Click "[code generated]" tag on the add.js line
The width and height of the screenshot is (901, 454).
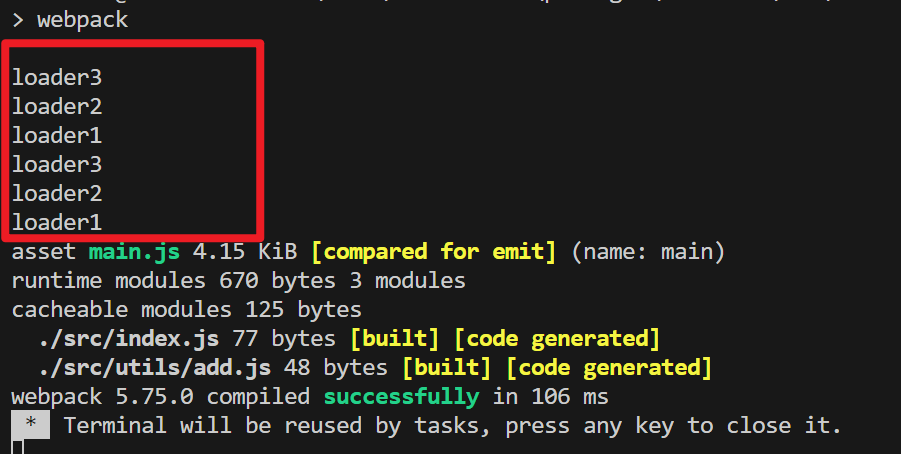pos(608,367)
